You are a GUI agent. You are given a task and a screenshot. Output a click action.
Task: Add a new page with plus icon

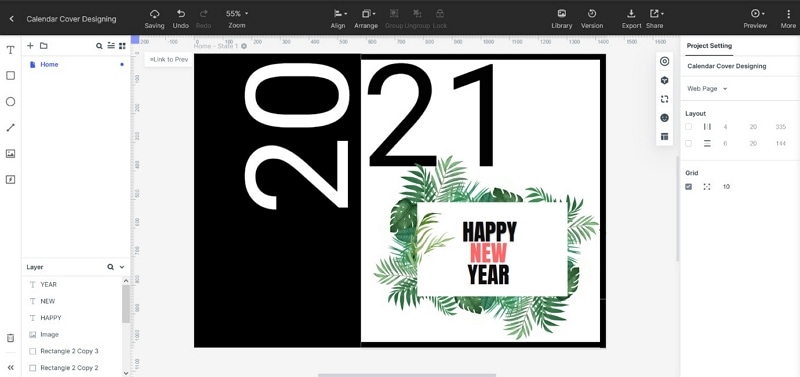click(30, 45)
